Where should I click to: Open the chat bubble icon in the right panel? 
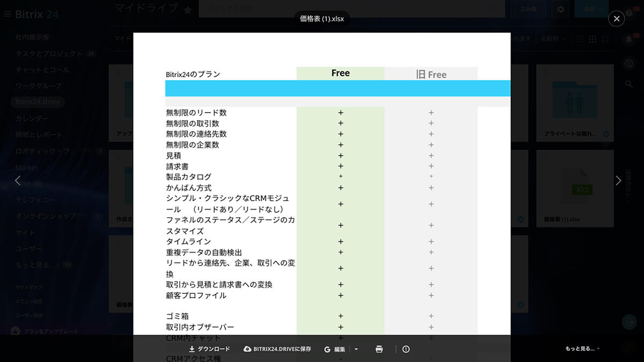629,63
